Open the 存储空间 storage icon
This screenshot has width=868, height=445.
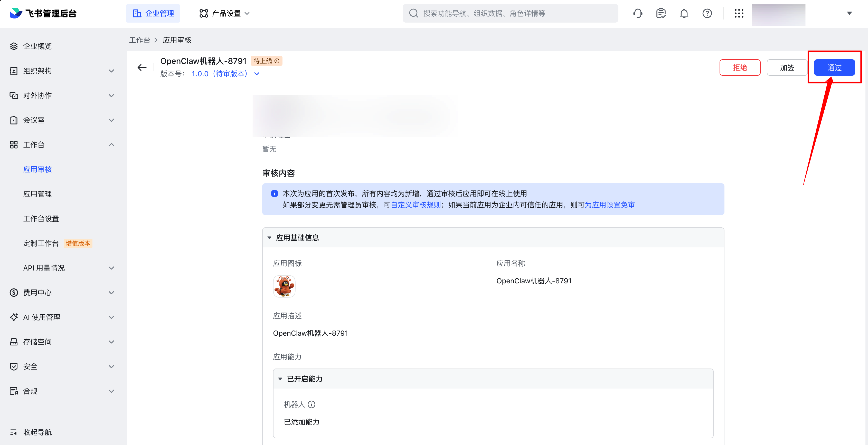tap(13, 342)
